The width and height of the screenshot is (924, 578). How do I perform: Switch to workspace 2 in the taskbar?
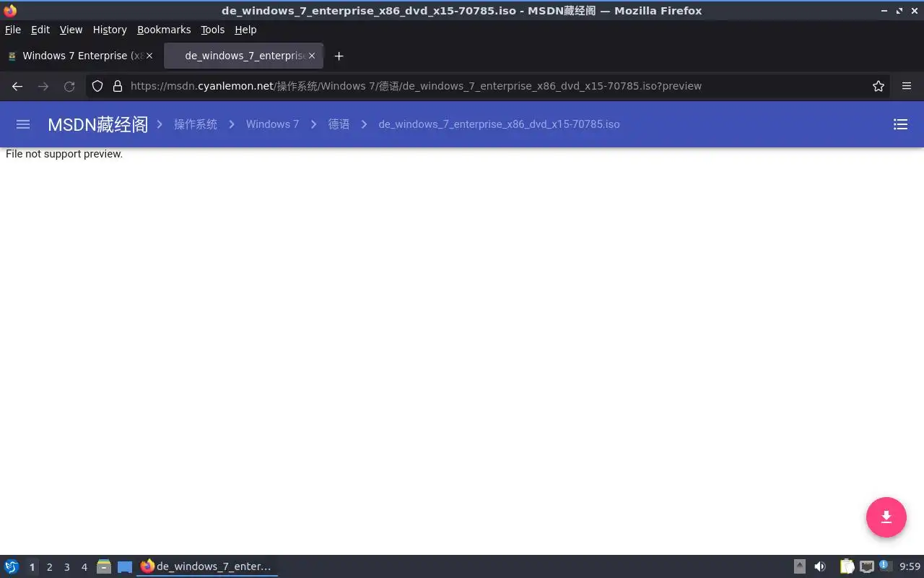[x=49, y=567]
